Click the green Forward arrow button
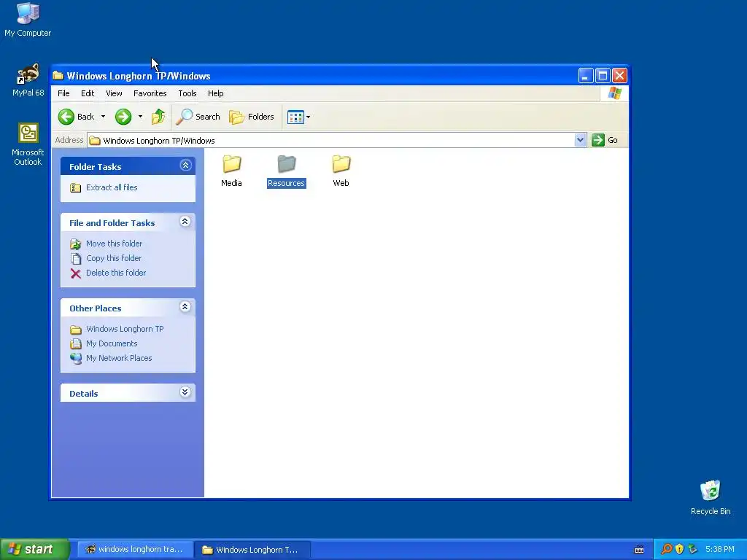The image size is (747, 560). coord(123,117)
